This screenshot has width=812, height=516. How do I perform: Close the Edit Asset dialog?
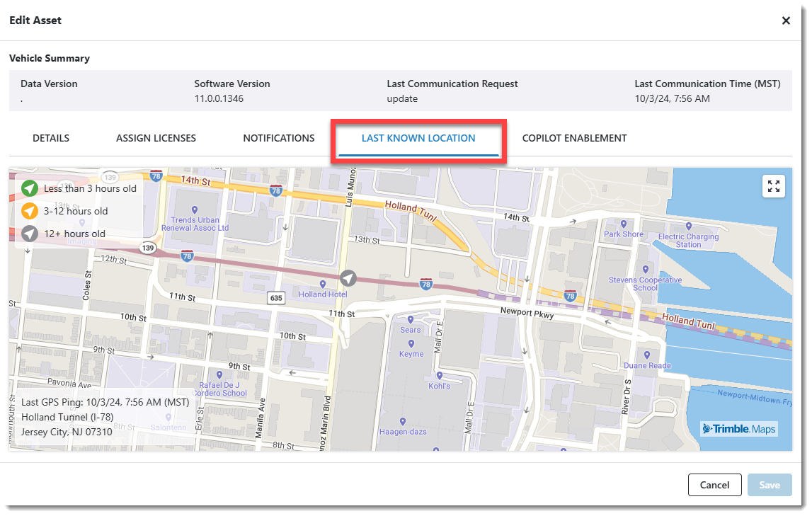(x=786, y=21)
